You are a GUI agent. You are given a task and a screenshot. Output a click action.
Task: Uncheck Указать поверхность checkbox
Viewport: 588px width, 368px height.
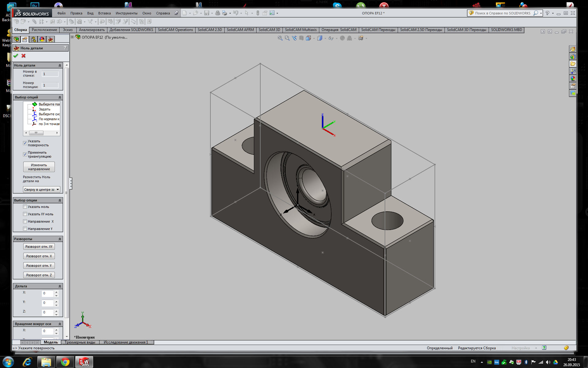click(x=25, y=143)
